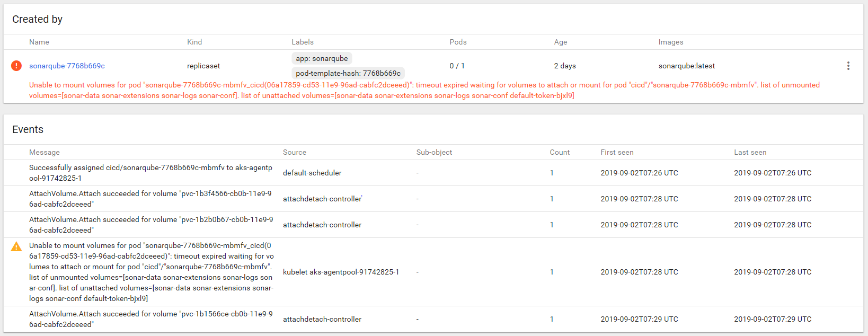Click the red error status icon for sonarqube-7768b669c
Viewport: 868px width, 336px height.
pyautogui.click(x=16, y=66)
